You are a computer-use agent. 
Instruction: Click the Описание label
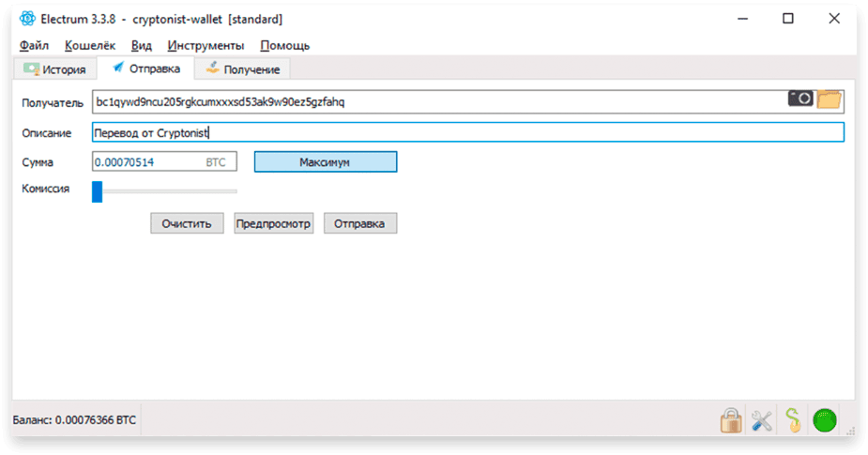(x=47, y=133)
